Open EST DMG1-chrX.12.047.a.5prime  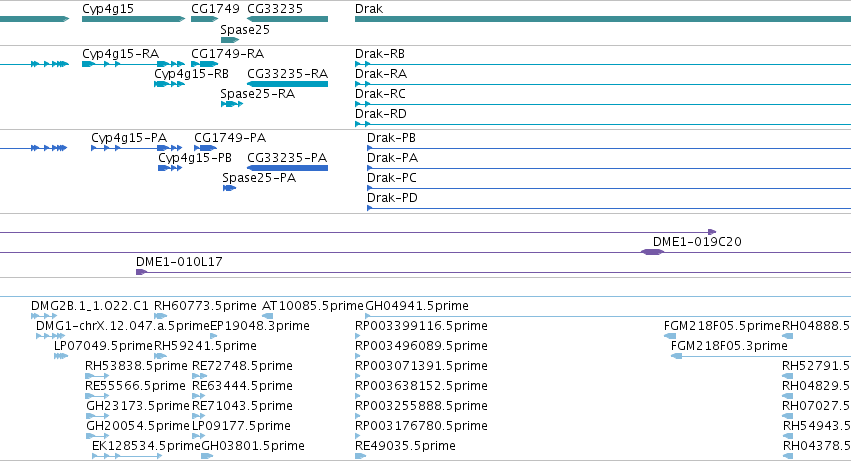[x=123, y=326]
